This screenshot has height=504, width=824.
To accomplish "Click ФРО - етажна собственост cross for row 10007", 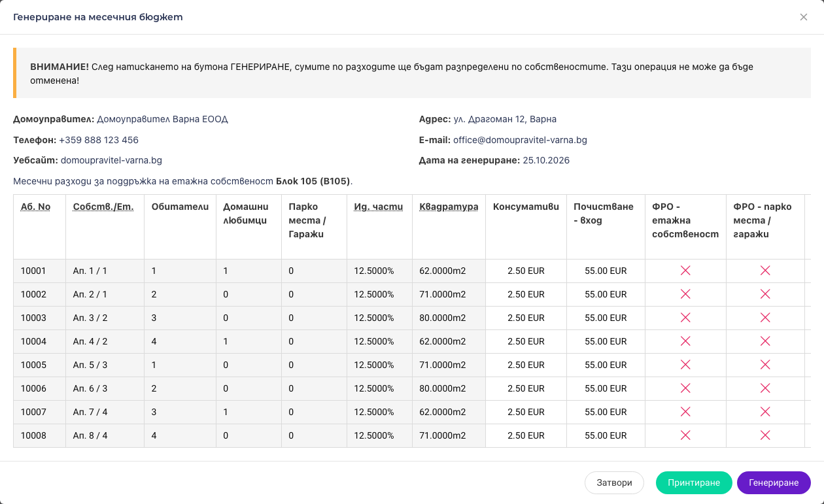I will click(x=685, y=412).
